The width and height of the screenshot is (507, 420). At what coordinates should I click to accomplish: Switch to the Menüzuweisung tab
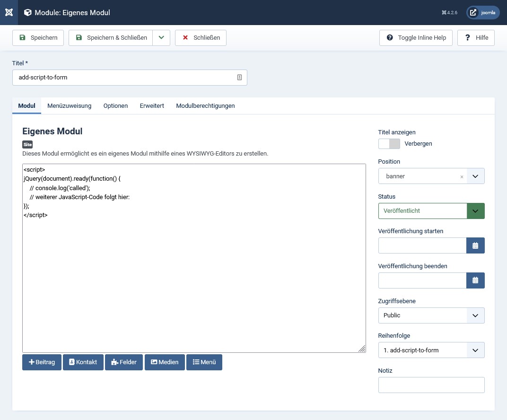click(70, 106)
